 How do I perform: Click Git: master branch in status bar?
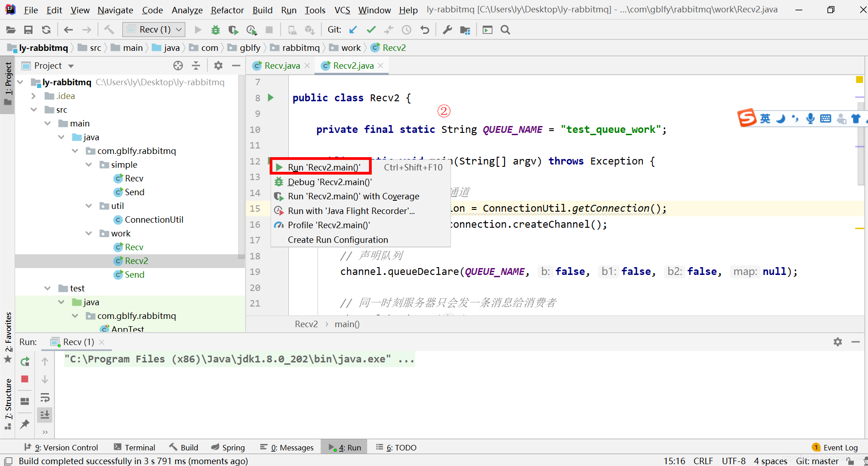817,461
